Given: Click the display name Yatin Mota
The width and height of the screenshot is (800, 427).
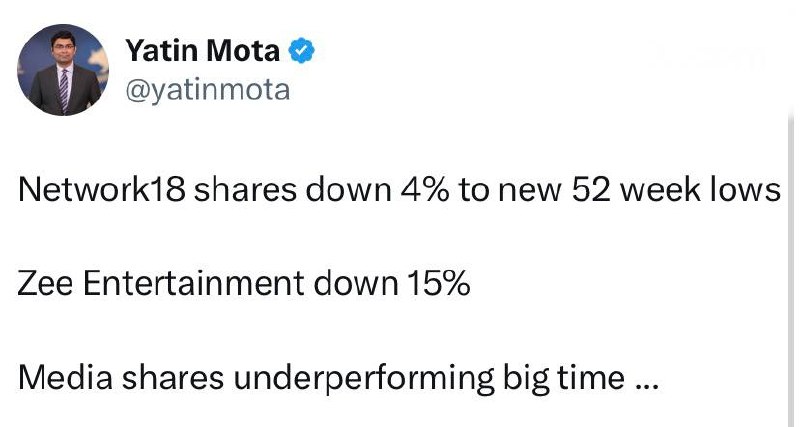Looking at the screenshot, I should point(203,51).
